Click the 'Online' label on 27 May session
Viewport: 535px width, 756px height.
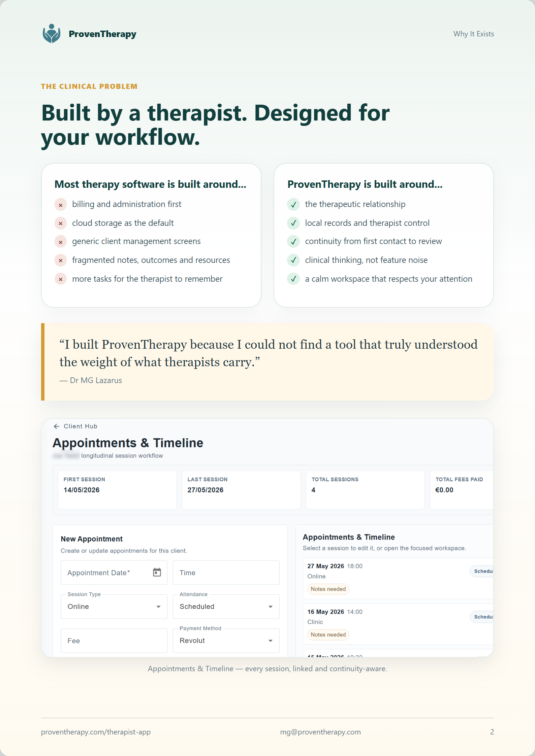317,577
